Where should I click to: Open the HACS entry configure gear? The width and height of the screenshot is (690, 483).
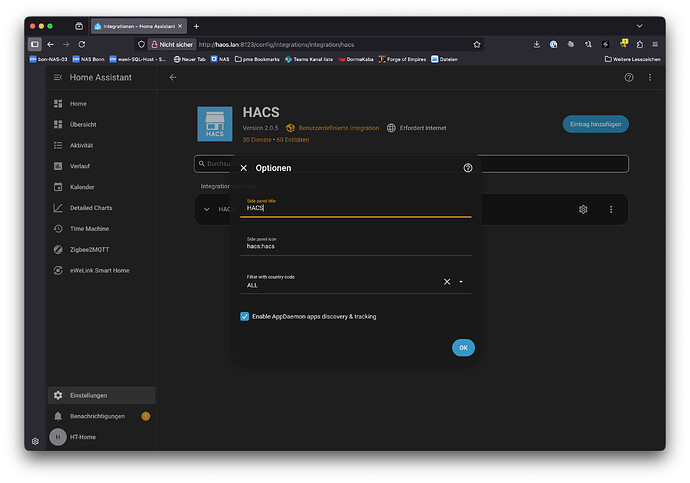[x=583, y=209]
